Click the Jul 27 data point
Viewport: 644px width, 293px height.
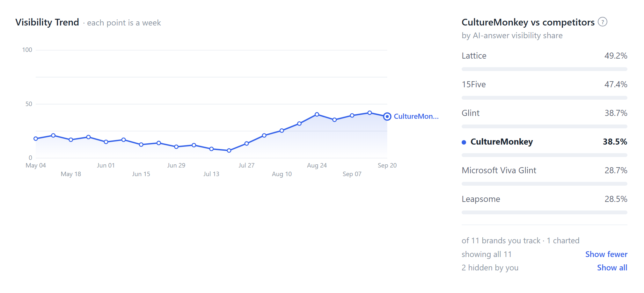[246, 144]
